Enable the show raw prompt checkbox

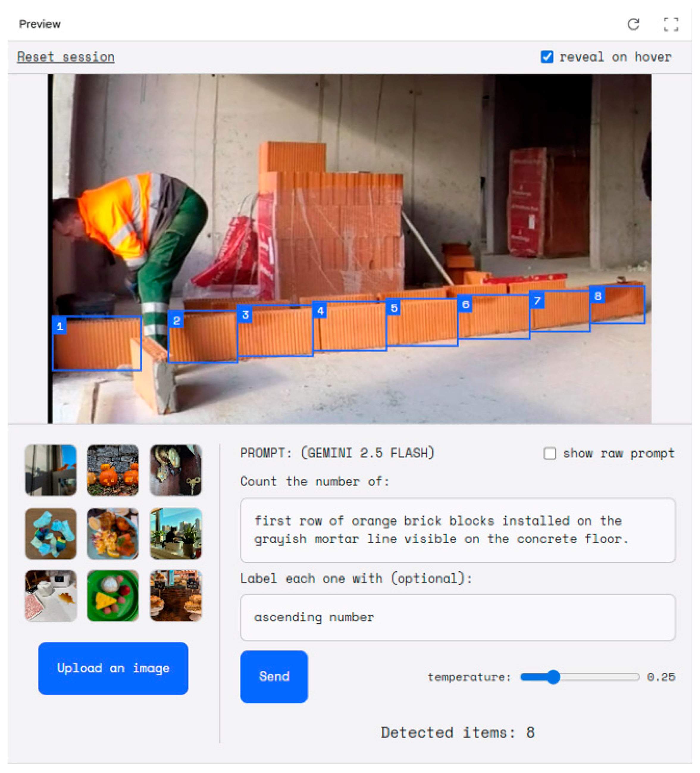pos(549,453)
